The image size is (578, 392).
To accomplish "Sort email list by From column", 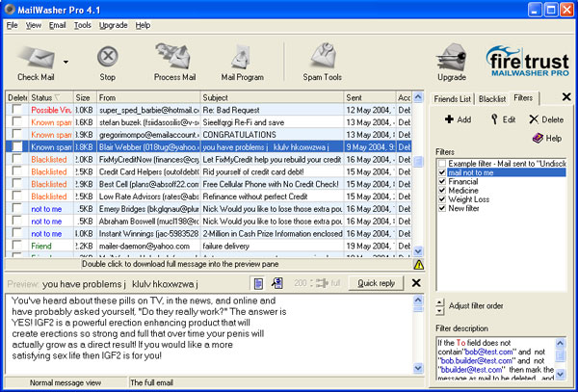I will pyautogui.click(x=148, y=97).
